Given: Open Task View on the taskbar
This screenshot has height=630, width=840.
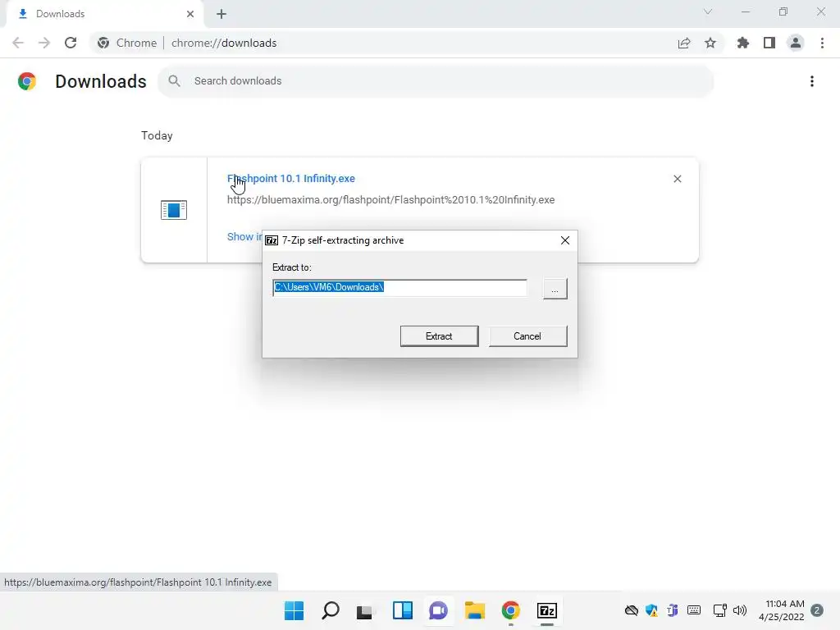Looking at the screenshot, I should [x=365, y=610].
